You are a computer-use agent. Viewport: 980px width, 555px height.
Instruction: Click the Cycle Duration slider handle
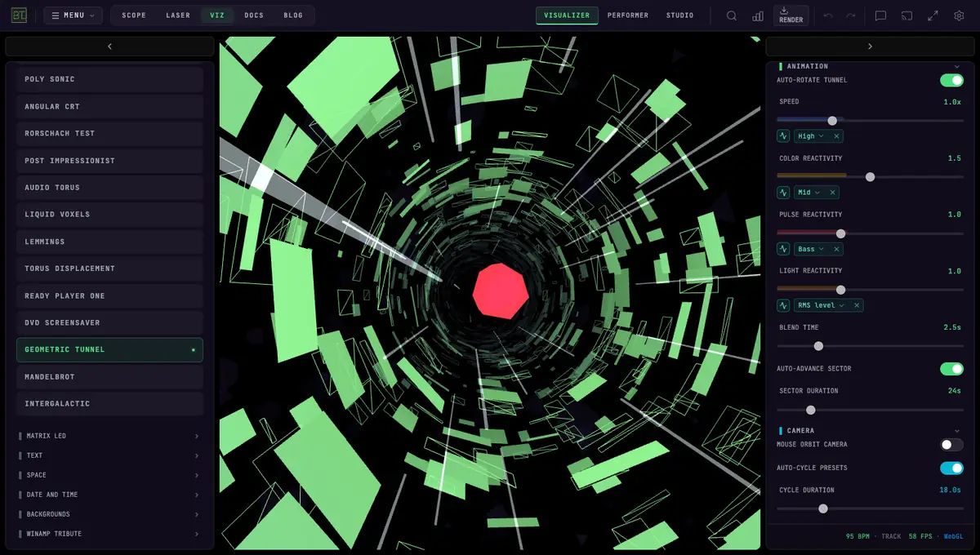[x=823, y=508]
